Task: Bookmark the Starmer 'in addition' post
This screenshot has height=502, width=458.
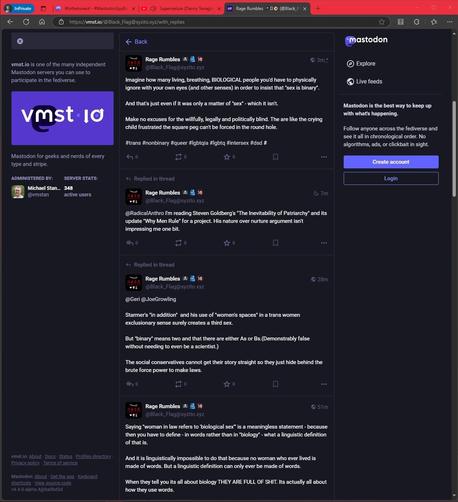Action: coord(275,384)
